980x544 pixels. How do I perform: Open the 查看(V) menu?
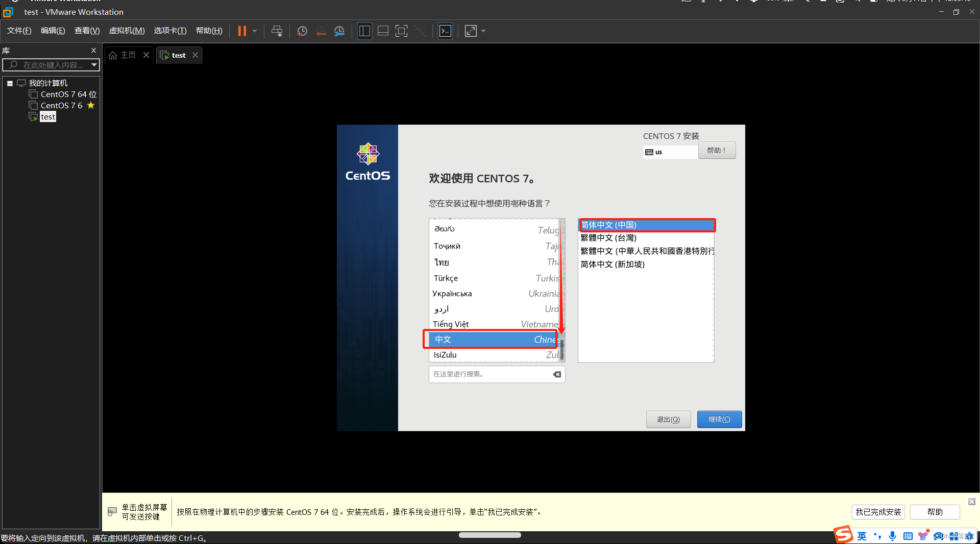click(x=87, y=31)
